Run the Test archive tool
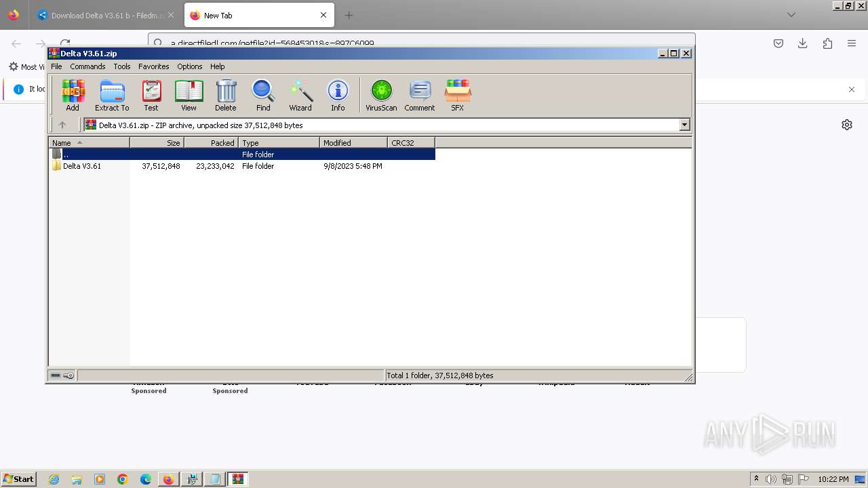This screenshot has width=868, height=488. click(151, 96)
